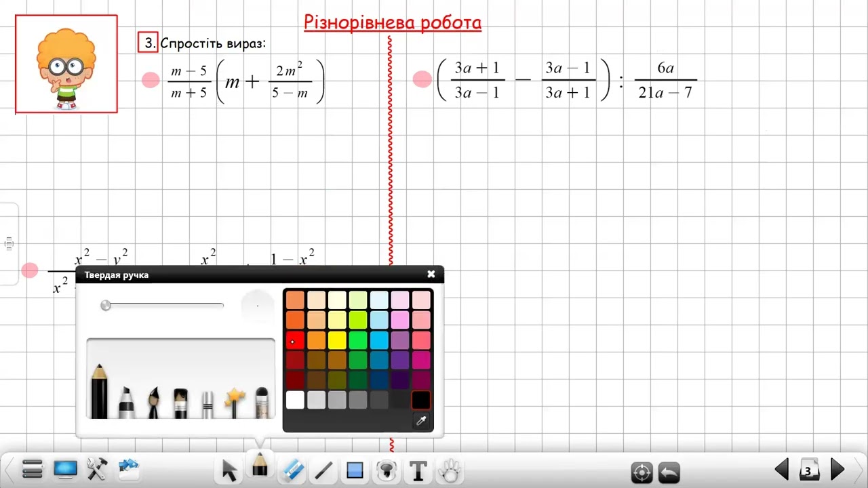Click the pink dot beside 3a+1 expression
Image resolution: width=868 pixels, height=488 pixels.
point(422,79)
